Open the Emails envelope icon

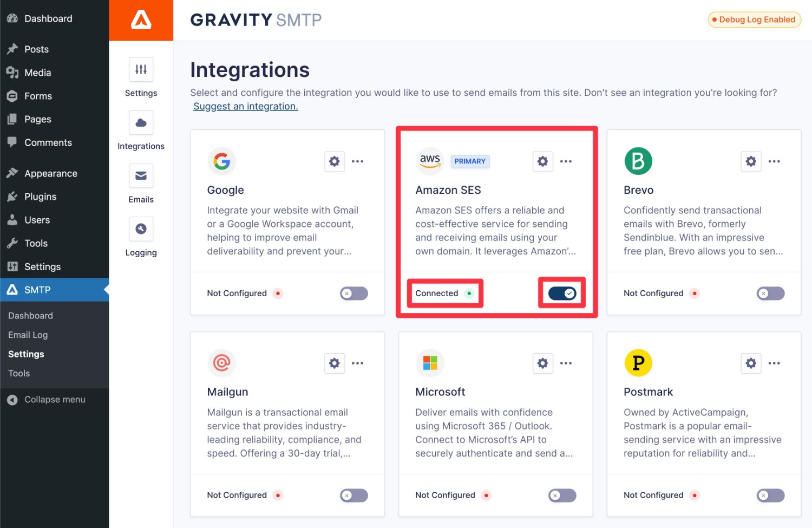point(141,176)
